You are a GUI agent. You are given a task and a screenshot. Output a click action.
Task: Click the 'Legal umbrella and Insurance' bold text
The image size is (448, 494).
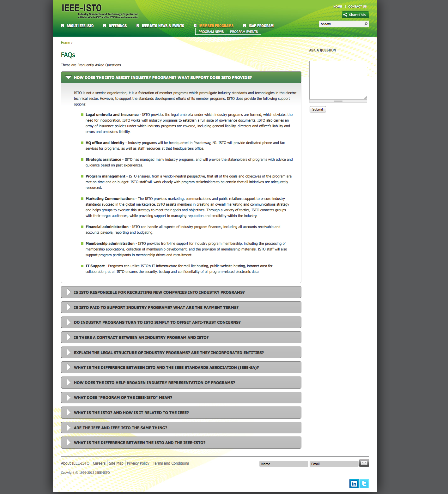click(112, 115)
